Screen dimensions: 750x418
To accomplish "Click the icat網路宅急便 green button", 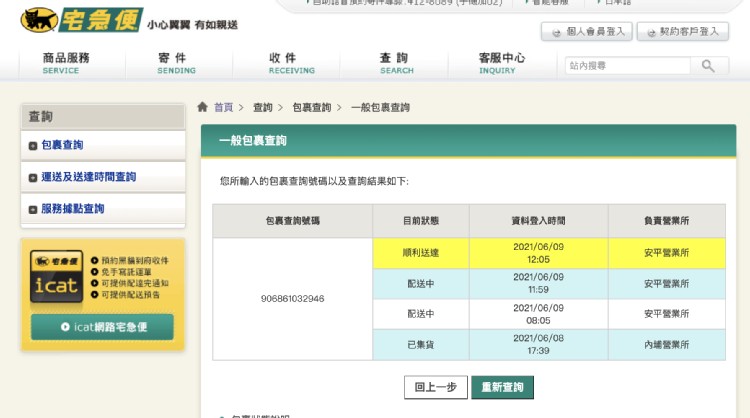I will pos(102,327).
